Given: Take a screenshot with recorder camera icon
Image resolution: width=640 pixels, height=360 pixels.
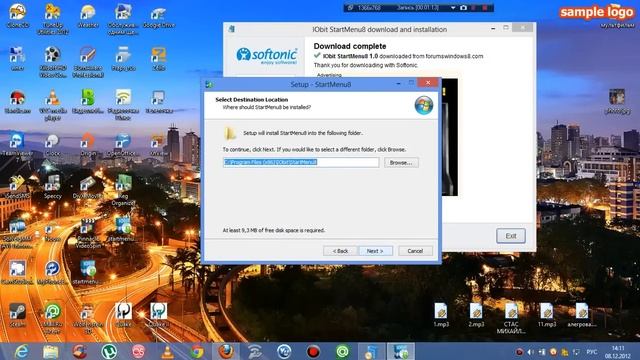Looking at the screenshot, I should 463,8.
